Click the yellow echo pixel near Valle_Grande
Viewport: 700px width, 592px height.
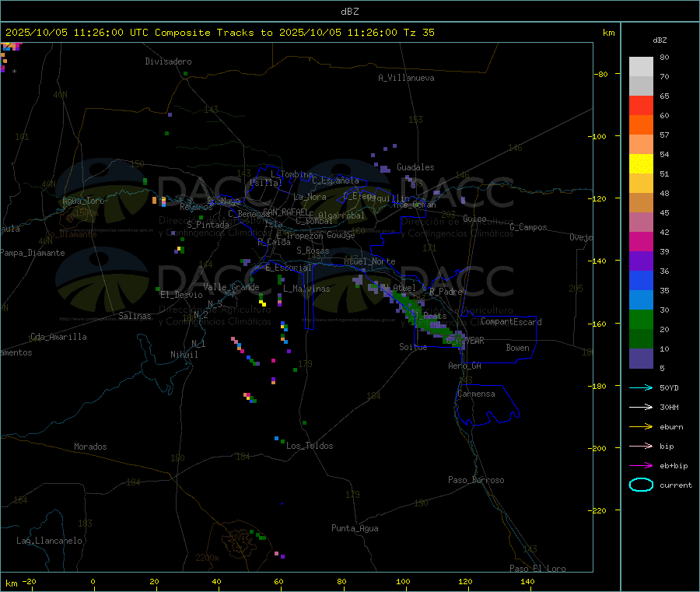click(x=263, y=303)
